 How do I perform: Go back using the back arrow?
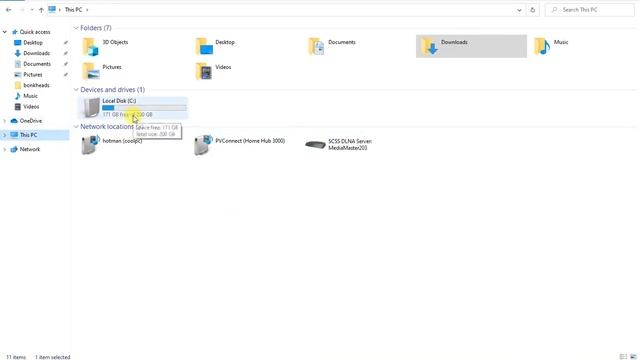coord(9,10)
